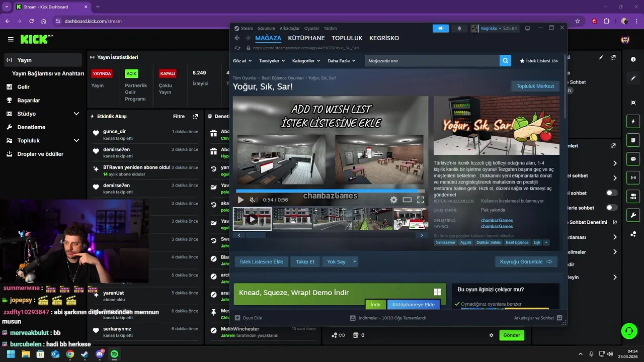Toggle the second chat switch in Kick settings
The image size is (644, 362).
[612, 208]
